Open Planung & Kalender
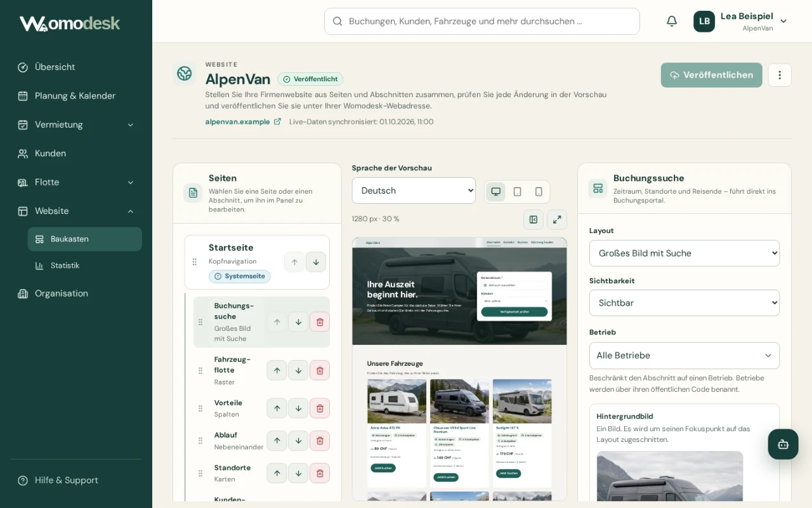This screenshot has width=812, height=508. (76, 96)
